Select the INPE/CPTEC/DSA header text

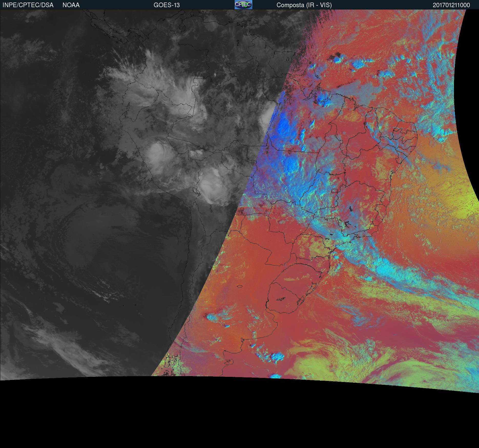click(28, 5)
